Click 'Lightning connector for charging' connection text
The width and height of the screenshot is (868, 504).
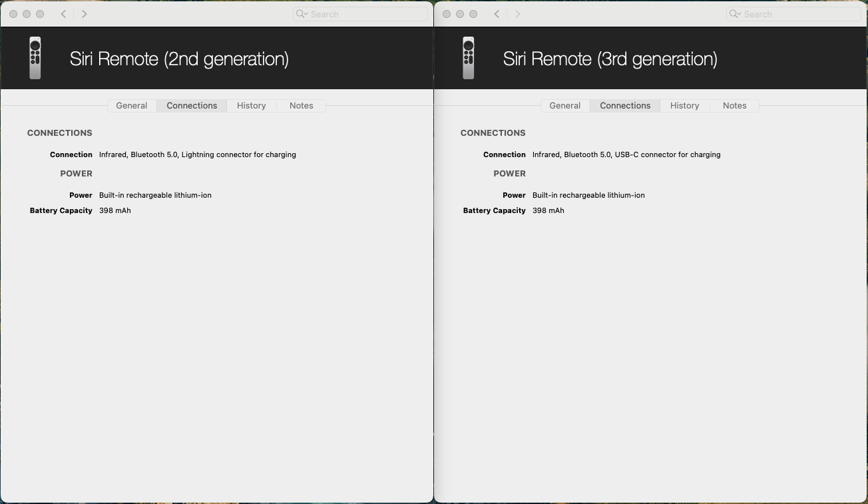238,154
